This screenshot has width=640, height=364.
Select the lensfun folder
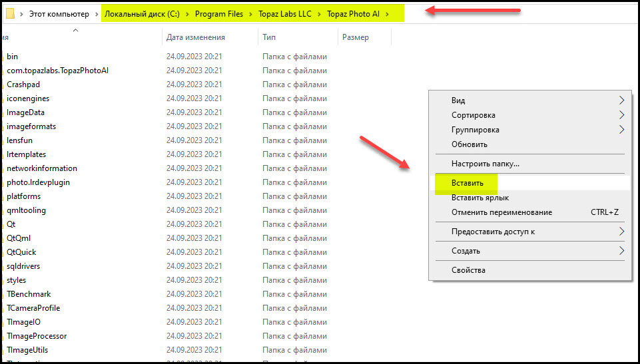tap(19, 140)
